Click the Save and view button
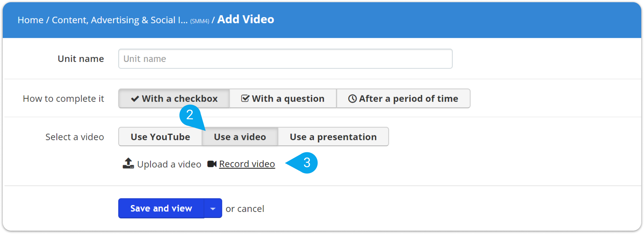This screenshot has width=644, height=234. click(161, 208)
